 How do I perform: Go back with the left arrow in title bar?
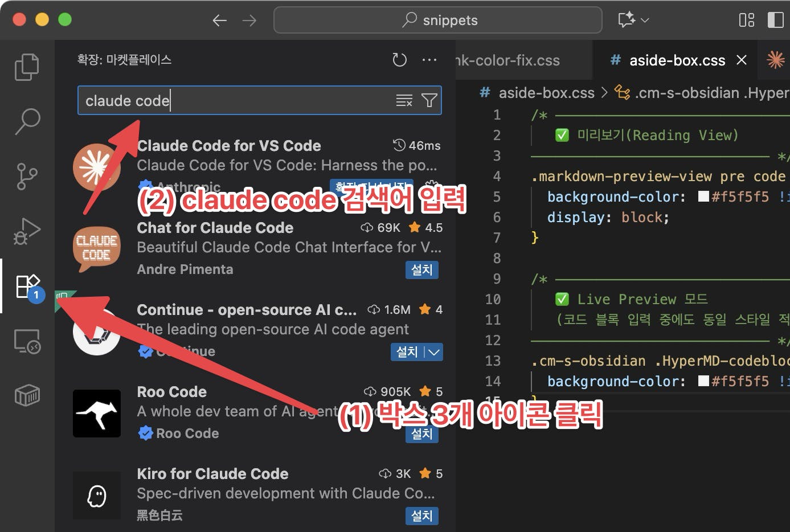[219, 21]
